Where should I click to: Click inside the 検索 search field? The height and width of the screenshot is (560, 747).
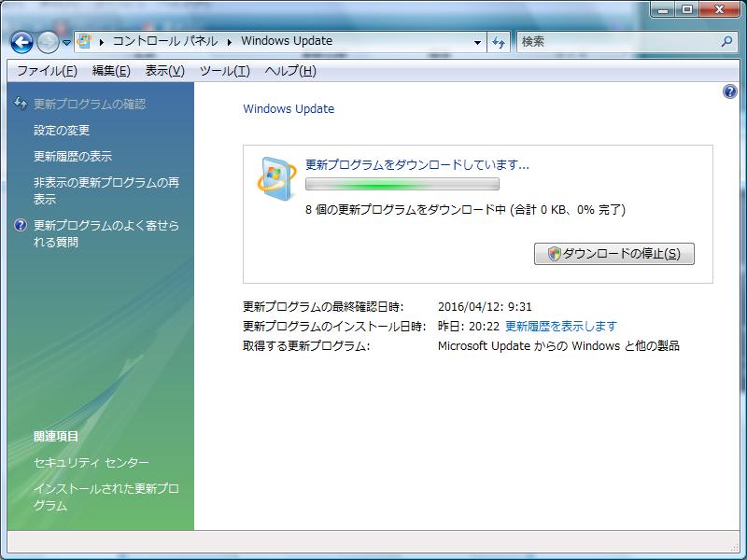(616, 42)
